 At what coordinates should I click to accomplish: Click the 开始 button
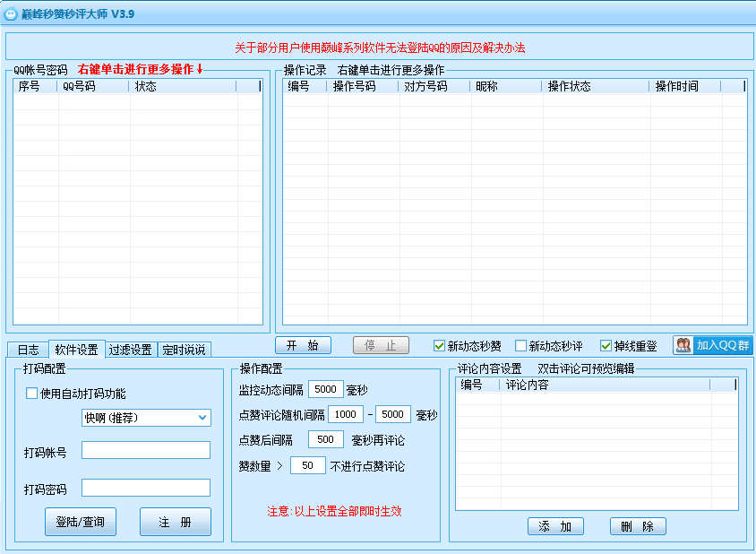point(301,344)
